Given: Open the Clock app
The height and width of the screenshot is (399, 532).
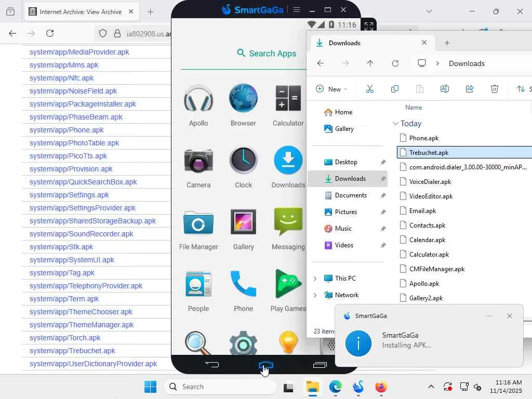Looking at the screenshot, I should pos(243,160).
